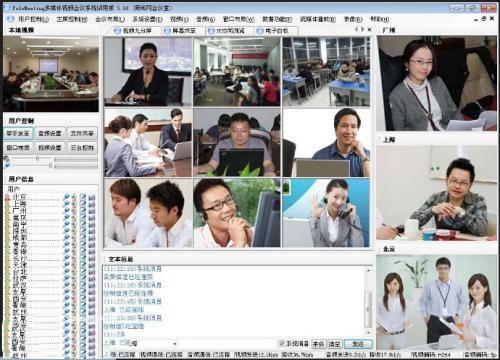The image size is (500, 360).
Task: Open the 视频 menu
Action: pyautogui.click(x=179, y=19)
